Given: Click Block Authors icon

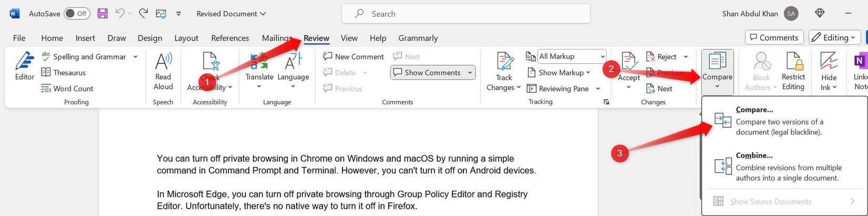Looking at the screenshot, I should (761, 62).
